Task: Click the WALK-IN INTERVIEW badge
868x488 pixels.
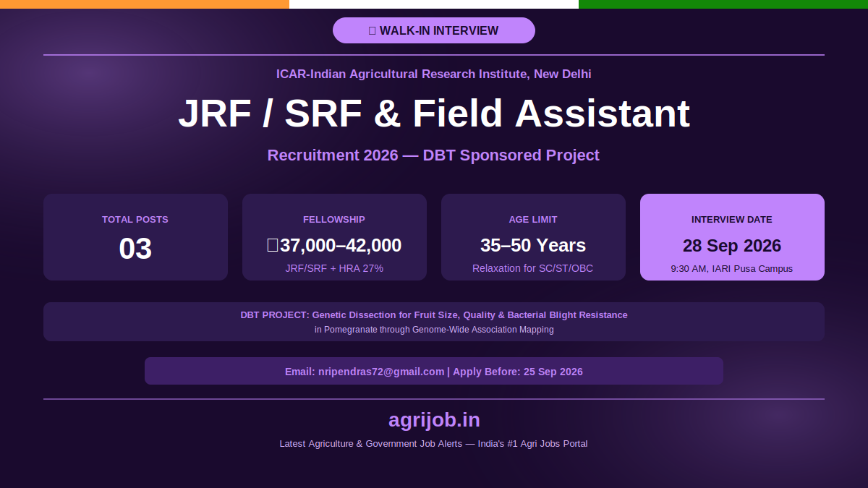Action: click(434, 30)
